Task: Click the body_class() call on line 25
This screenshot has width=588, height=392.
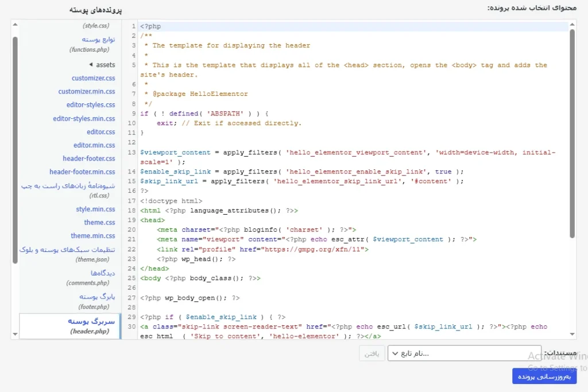Action: [x=216, y=278]
